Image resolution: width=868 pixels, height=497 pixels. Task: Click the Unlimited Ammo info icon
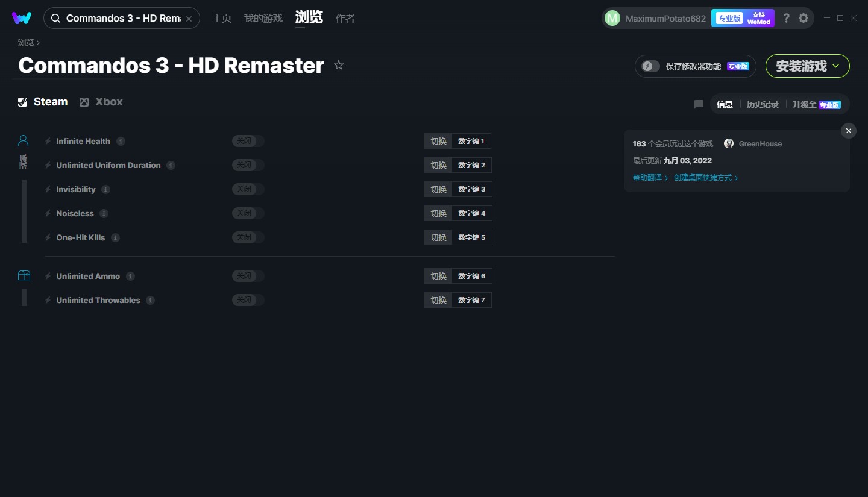(131, 276)
